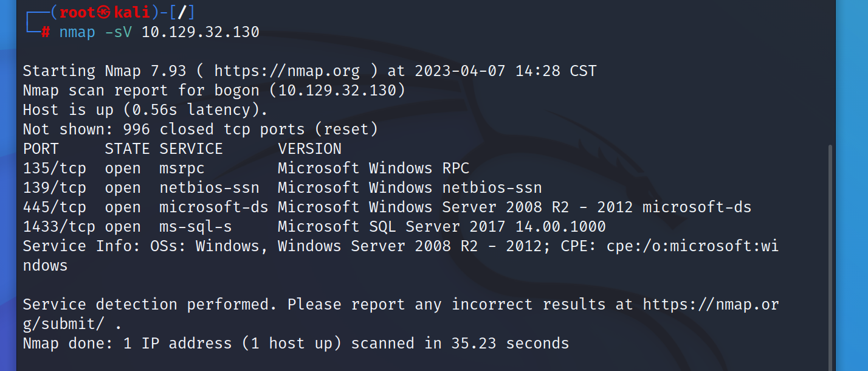Click the ms-sql-s service name
Screen dimensions: 868x371
coord(196,227)
